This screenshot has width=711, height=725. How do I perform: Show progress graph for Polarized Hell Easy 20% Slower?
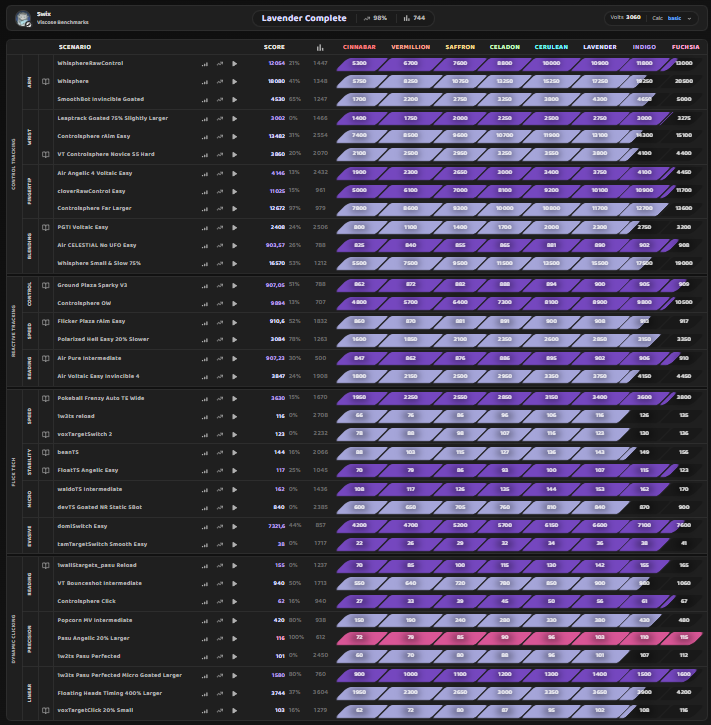pos(220,340)
